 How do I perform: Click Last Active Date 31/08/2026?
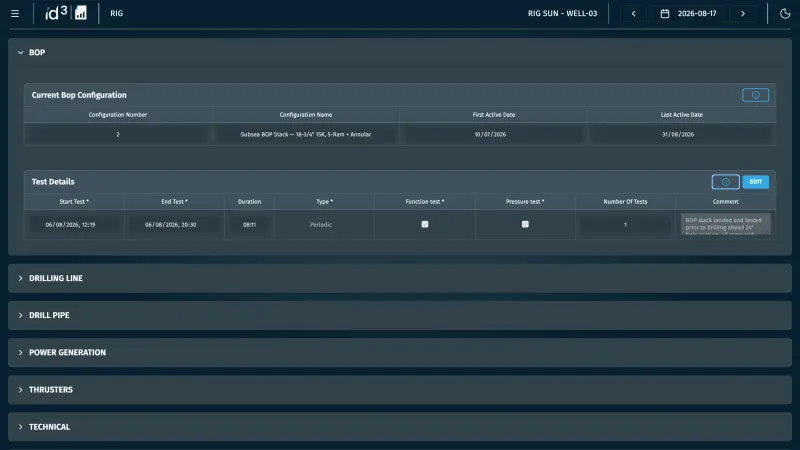(x=681, y=135)
